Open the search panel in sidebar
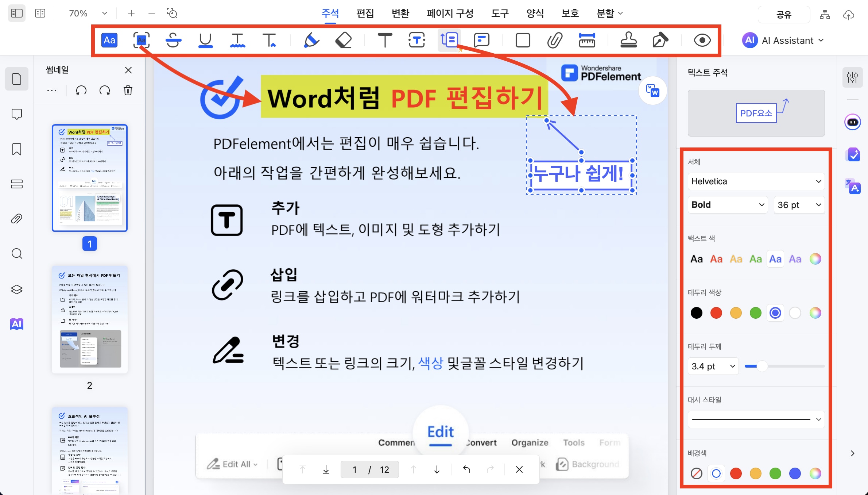The image size is (868, 495). coord(17,253)
